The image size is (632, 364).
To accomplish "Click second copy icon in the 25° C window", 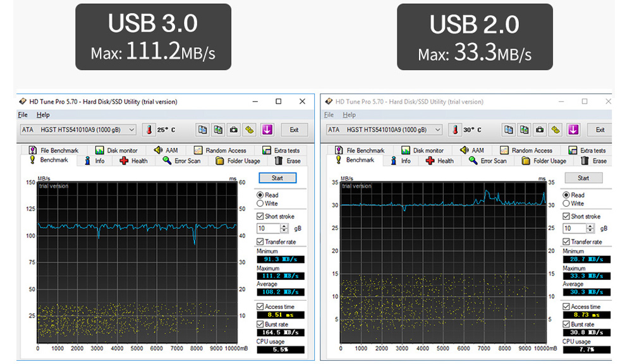I will tap(218, 130).
